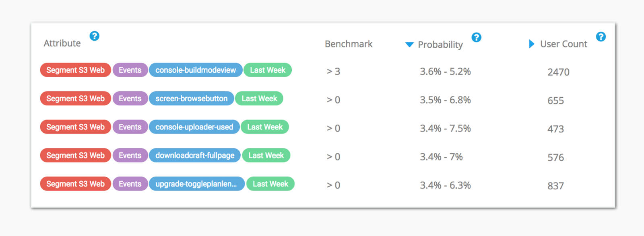Click the Benchmark column header
Viewport: 644px width, 236px height.
348,44
